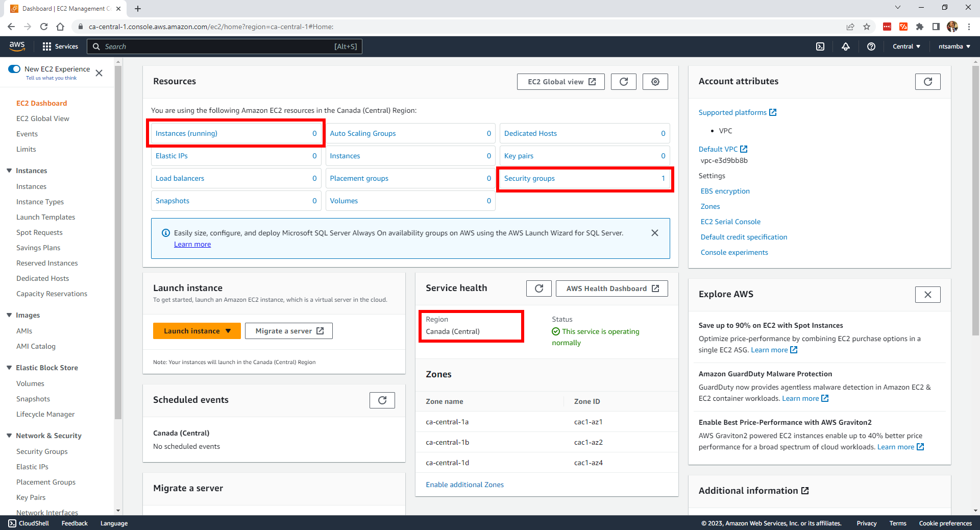The height and width of the screenshot is (530, 980).
Task: Refresh the Scheduled events panel
Action: [x=382, y=400]
